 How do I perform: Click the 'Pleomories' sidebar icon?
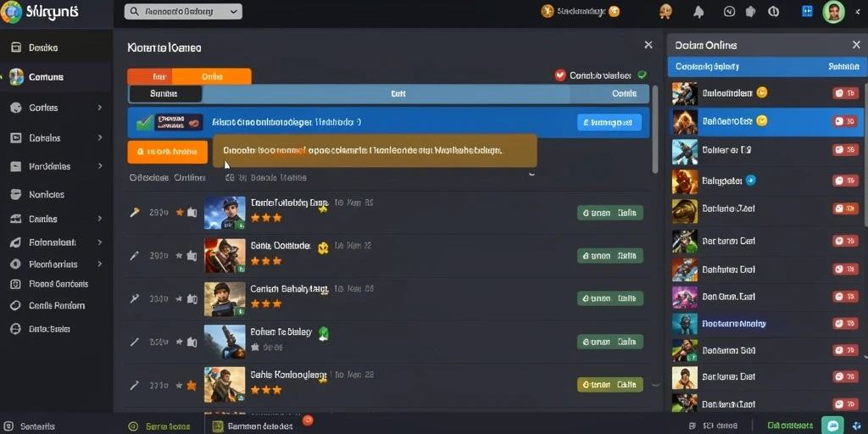[16, 264]
